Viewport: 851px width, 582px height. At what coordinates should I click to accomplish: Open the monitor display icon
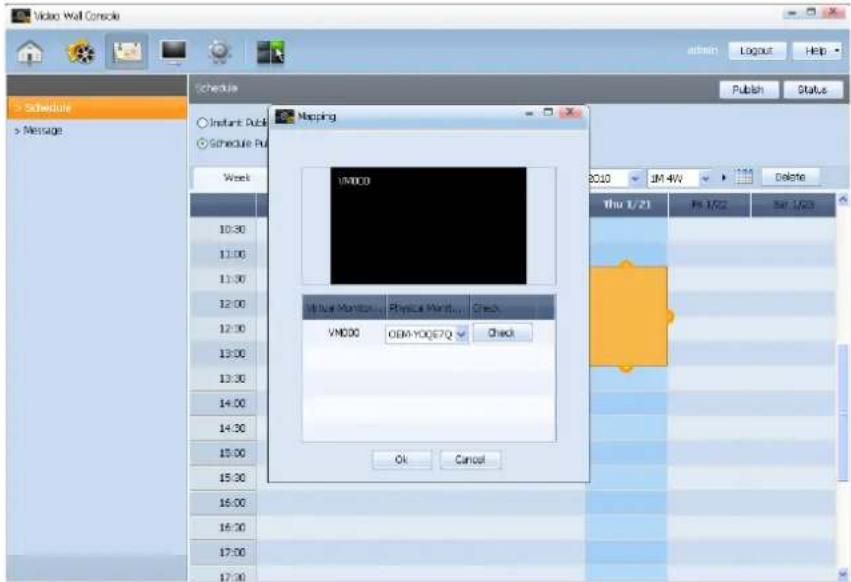click(174, 52)
